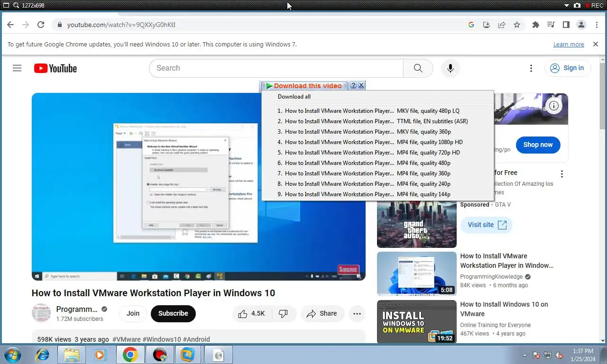Viewport: 607px width, 364px height.
Task: Click Subscribe watermark inside the video
Action: click(x=348, y=270)
